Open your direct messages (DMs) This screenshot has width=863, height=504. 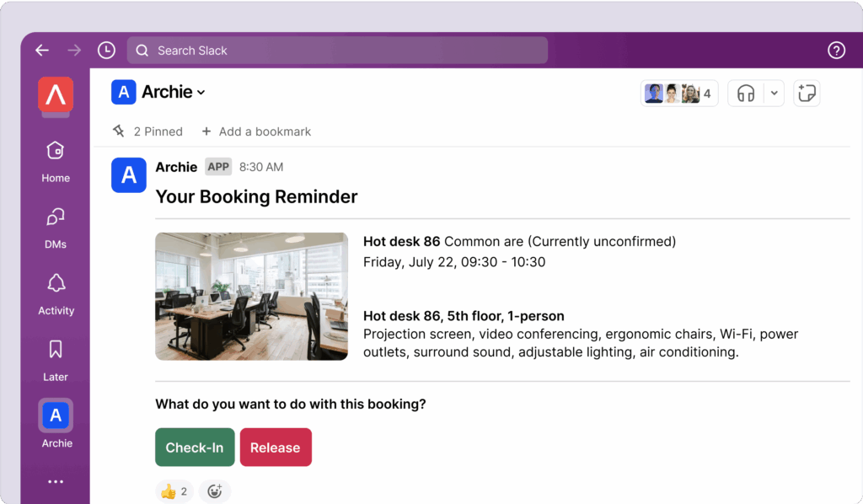pos(55,226)
